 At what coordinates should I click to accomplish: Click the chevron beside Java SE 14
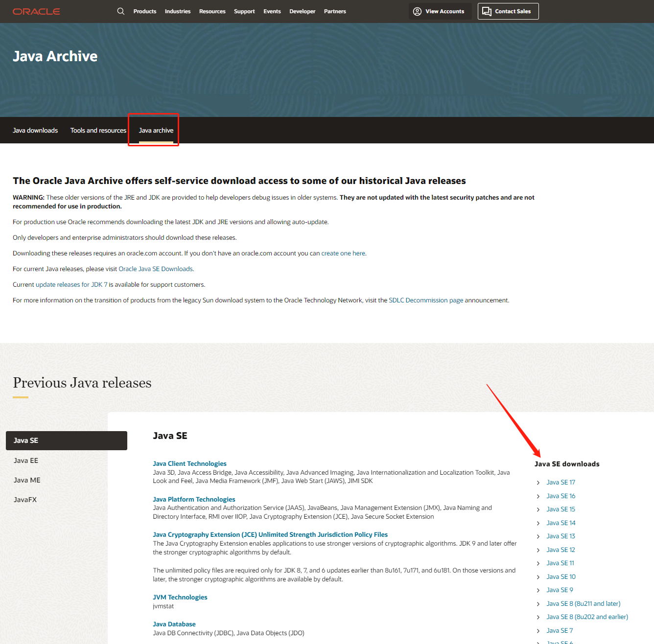538,523
